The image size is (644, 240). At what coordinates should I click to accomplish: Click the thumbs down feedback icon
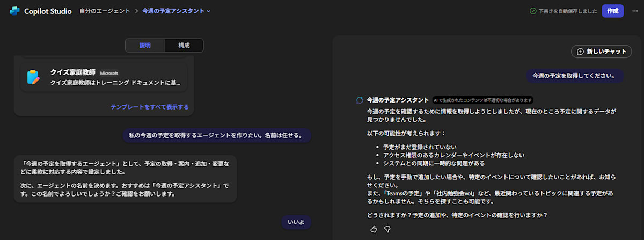pyautogui.click(x=387, y=229)
